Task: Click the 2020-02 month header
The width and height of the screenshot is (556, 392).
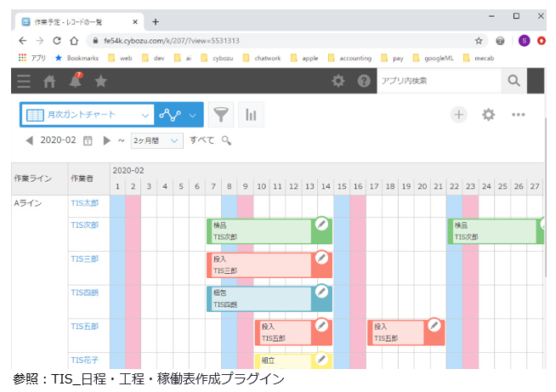Action: 128,171
